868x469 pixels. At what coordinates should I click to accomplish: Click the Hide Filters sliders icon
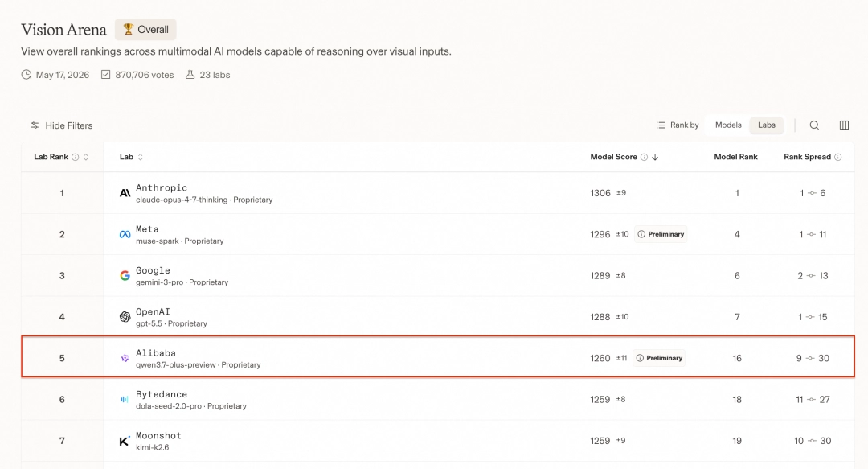[x=35, y=125]
